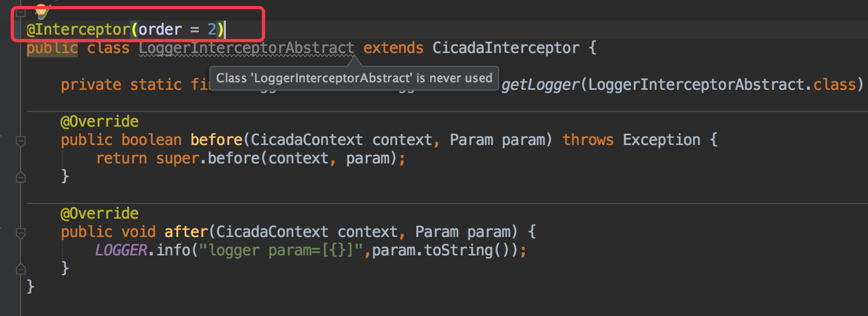Click the 'never used' class tooltip
868x316 pixels.
(354, 78)
